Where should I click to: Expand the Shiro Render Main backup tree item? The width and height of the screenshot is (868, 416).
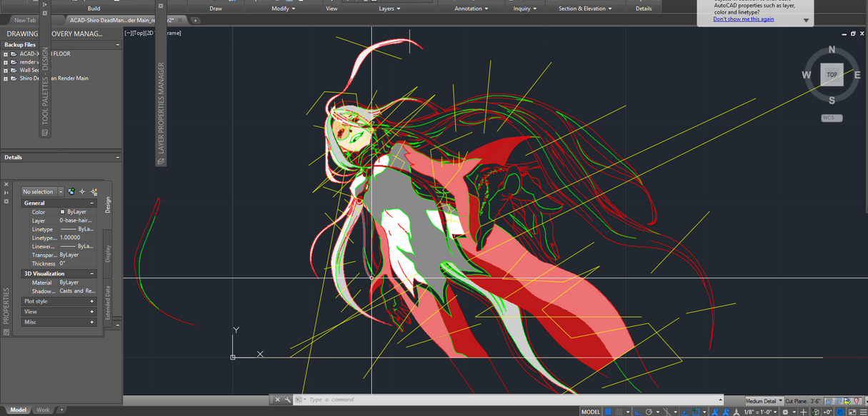tap(6, 78)
